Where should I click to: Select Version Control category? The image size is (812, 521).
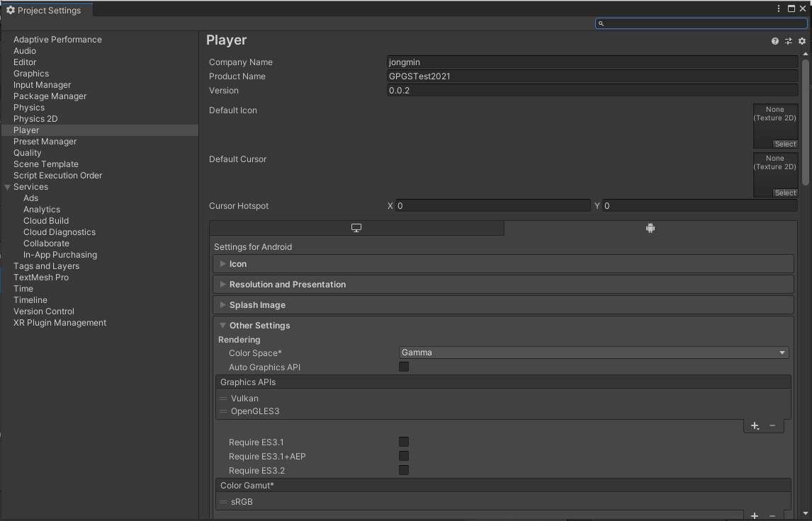point(43,311)
